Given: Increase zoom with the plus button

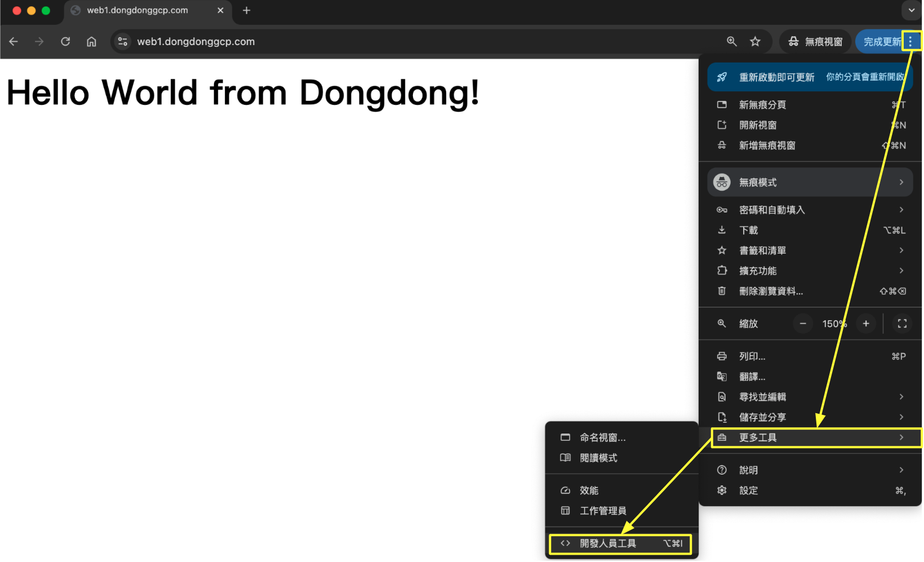Looking at the screenshot, I should pyautogui.click(x=866, y=324).
